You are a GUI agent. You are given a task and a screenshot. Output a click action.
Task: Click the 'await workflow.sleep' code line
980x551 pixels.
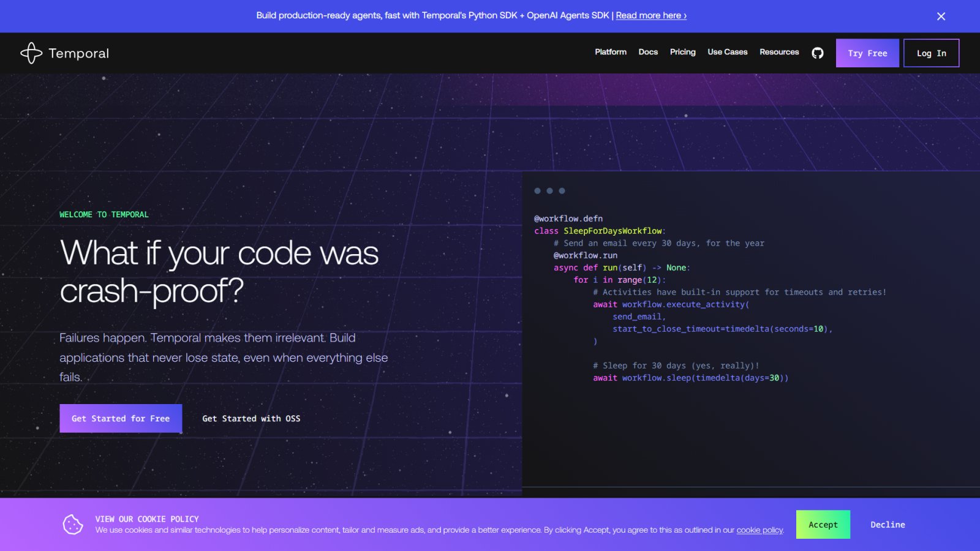click(690, 378)
